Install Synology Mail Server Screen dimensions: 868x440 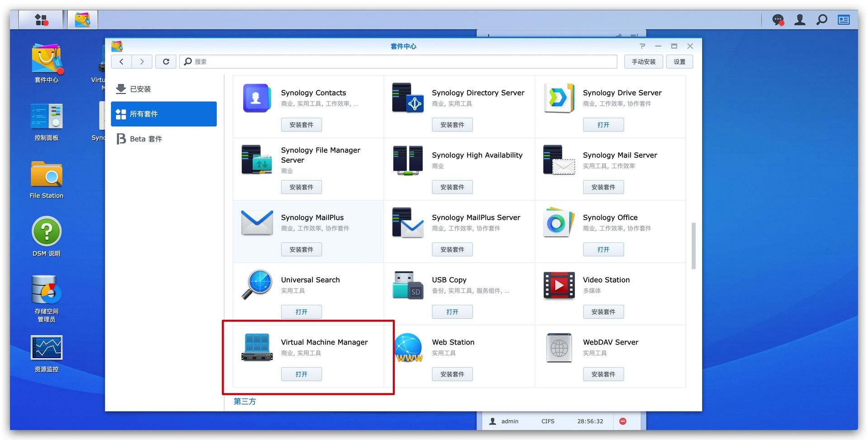pos(603,187)
